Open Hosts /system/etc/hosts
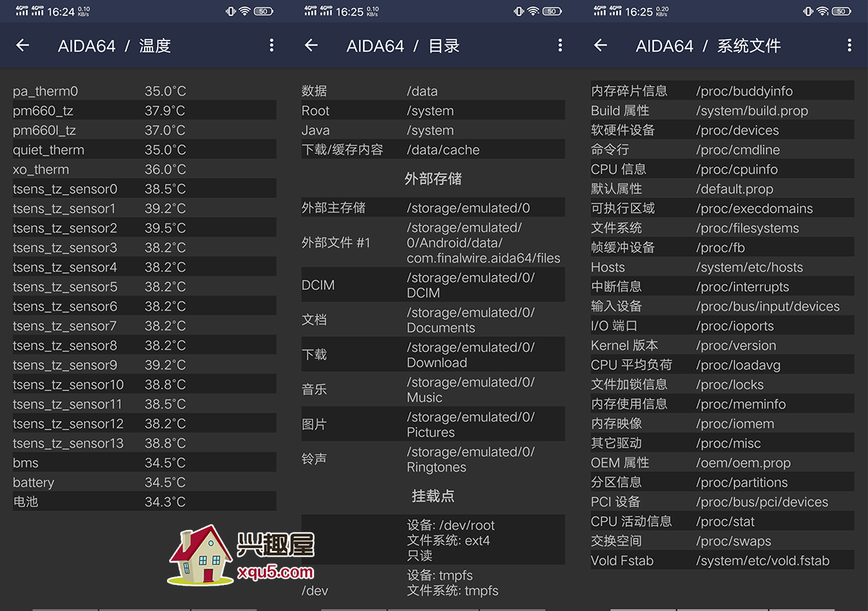The image size is (868, 611). coord(723,267)
